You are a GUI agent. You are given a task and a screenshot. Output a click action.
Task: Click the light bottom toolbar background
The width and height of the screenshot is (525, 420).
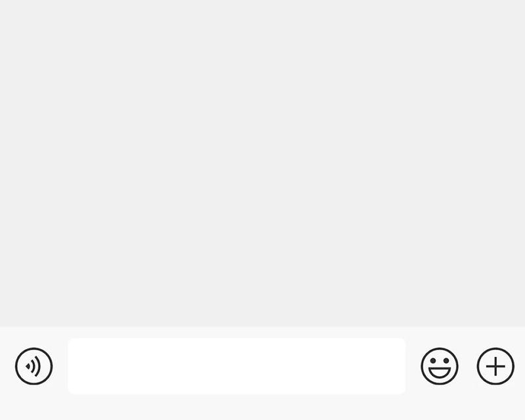[262, 407]
